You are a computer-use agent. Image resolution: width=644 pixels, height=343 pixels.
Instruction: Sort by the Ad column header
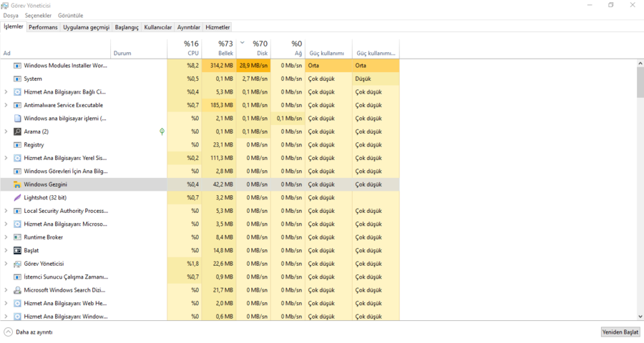point(55,49)
